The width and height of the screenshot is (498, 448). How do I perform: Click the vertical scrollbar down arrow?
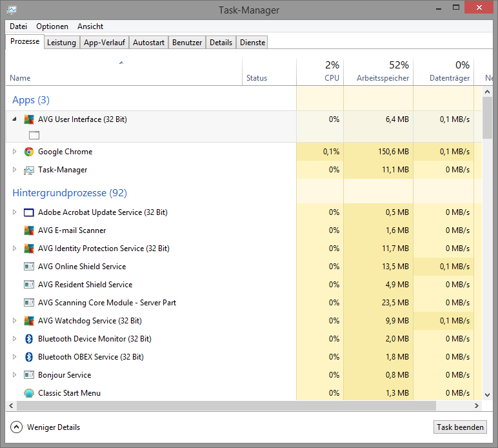[487, 395]
